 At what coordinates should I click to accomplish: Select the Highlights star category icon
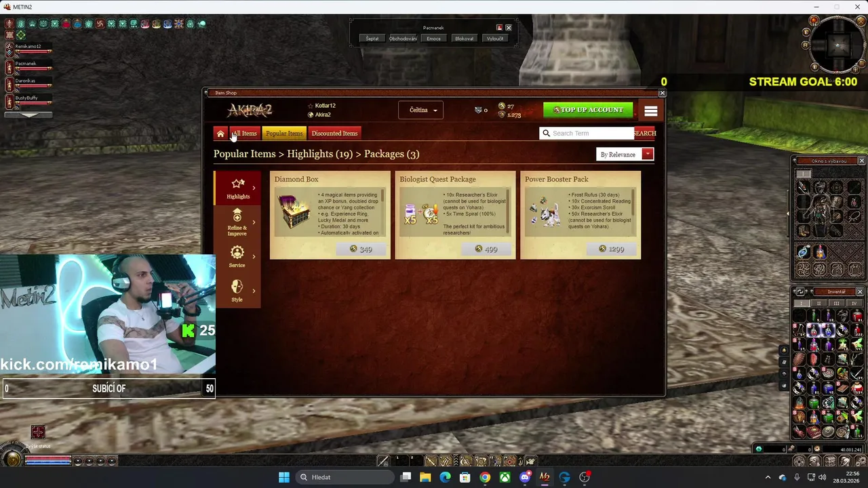click(x=237, y=184)
